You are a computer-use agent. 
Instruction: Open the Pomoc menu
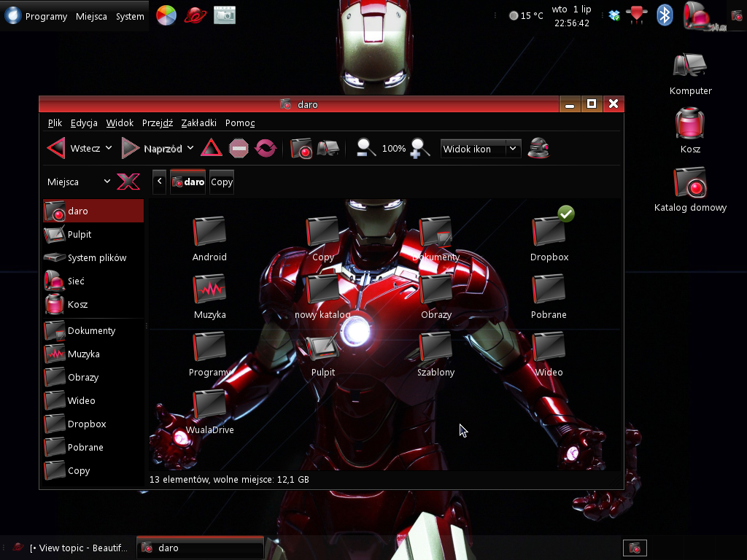coord(240,122)
